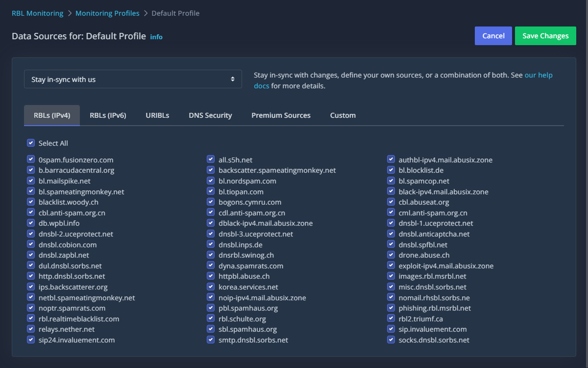Switch to the RBLs (IPv6) tab
This screenshot has width=588, height=368.
pyautogui.click(x=108, y=115)
